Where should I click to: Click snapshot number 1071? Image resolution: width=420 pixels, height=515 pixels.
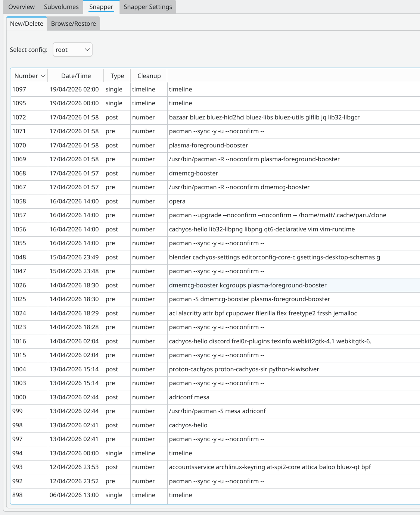coord(19,131)
